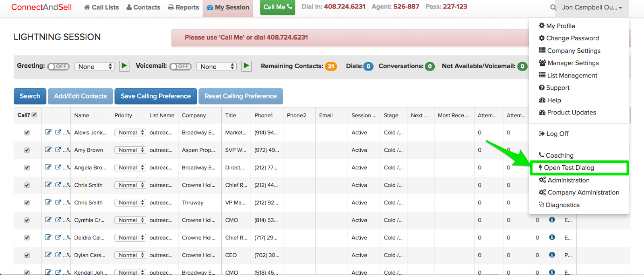
Task: Open external link icon in Amy Brown row
Action: [x=58, y=150]
